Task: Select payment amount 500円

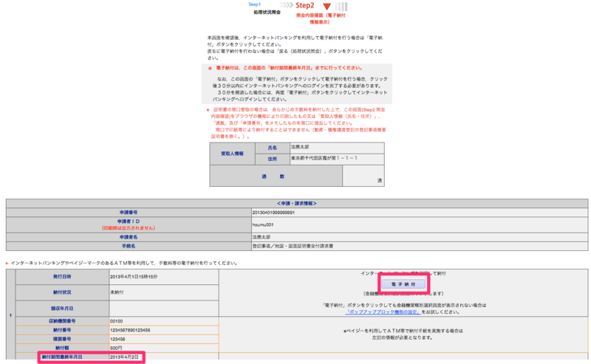Action: tap(116, 348)
